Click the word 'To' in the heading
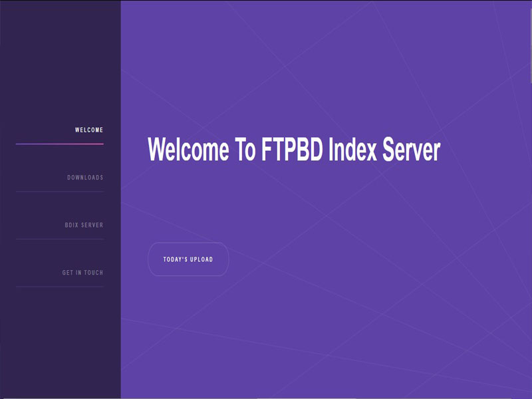This screenshot has height=399, width=532. click(244, 150)
